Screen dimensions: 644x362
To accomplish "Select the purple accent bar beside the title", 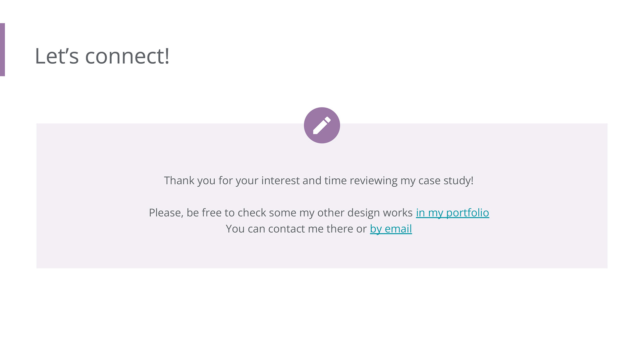I will (2, 50).
